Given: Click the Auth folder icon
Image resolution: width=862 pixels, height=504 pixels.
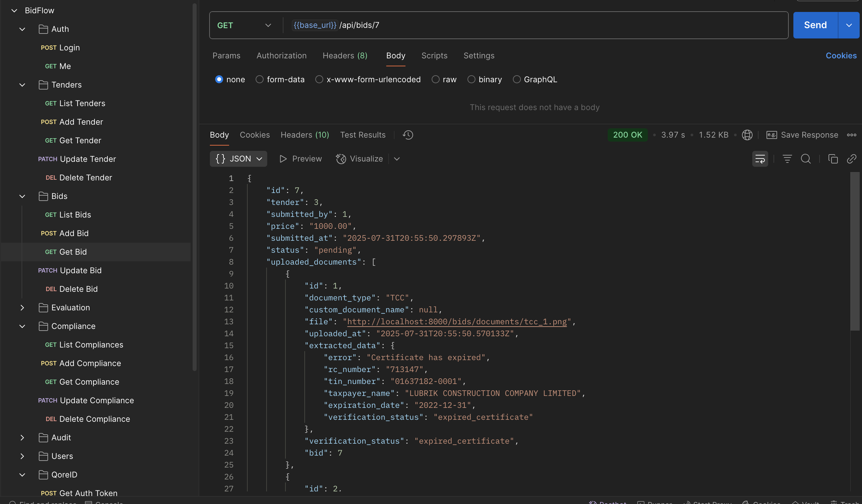Looking at the screenshot, I should pos(43,29).
